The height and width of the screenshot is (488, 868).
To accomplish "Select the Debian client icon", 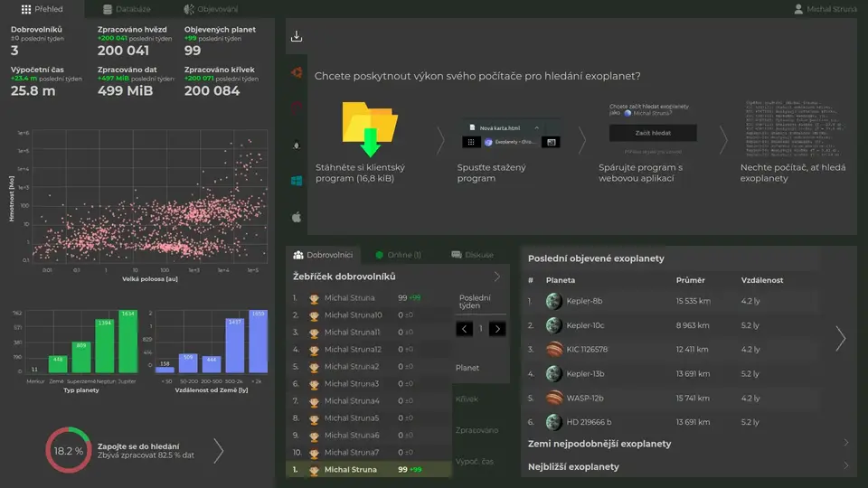I will tap(297, 108).
